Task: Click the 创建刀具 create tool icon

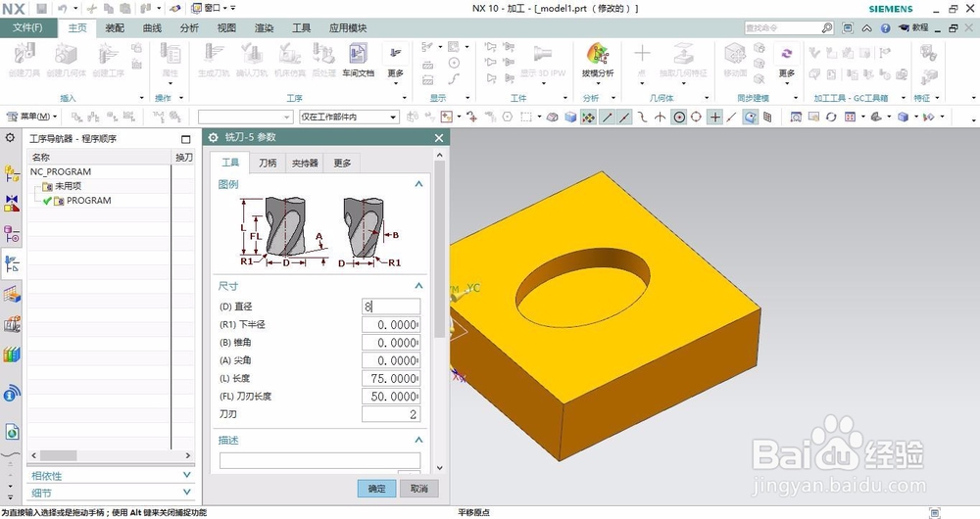Action: pos(24,60)
